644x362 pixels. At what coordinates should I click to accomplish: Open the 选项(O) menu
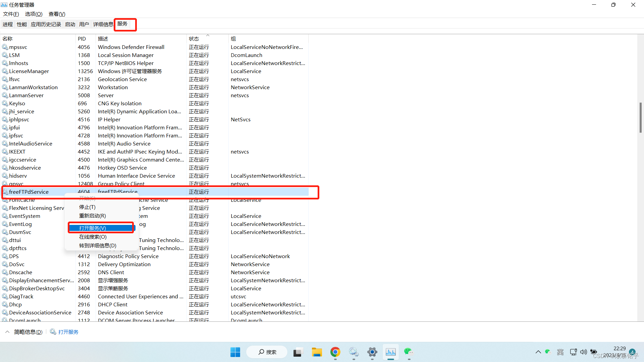tap(34, 14)
